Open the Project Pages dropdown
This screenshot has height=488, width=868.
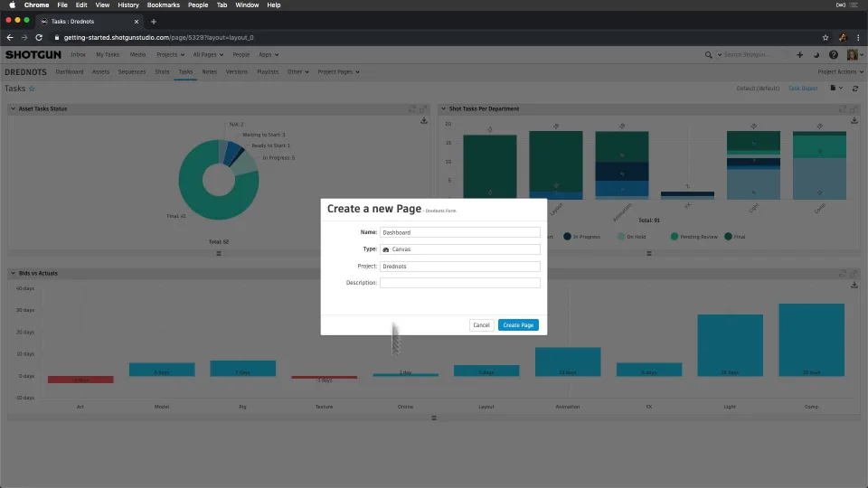(338, 72)
